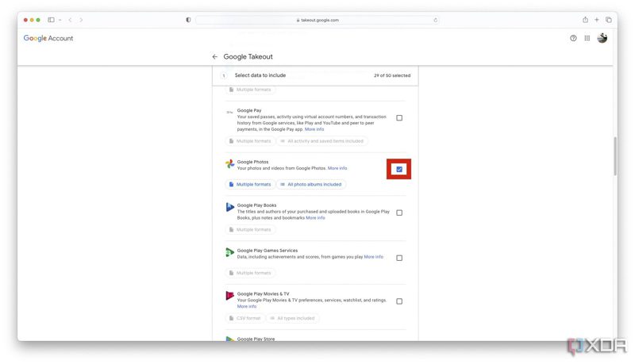Click Play Books Multiple formats chip
This screenshot has width=635, height=364.
coord(250,230)
